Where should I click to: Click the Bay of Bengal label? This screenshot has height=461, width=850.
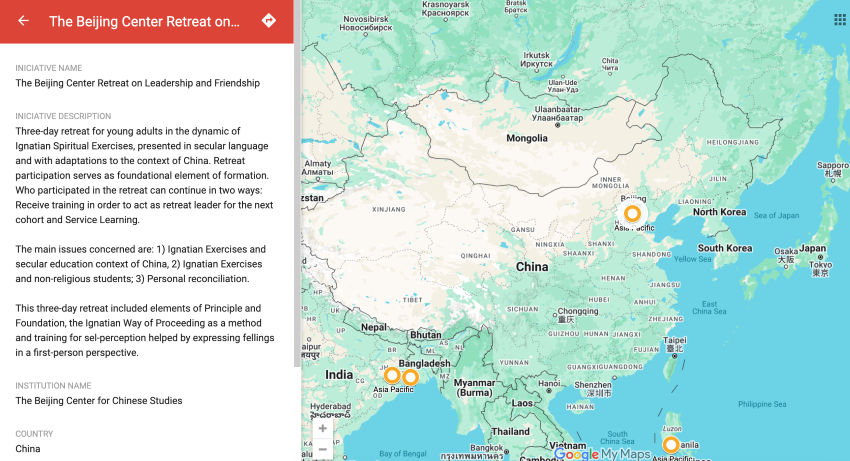(403, 453)
